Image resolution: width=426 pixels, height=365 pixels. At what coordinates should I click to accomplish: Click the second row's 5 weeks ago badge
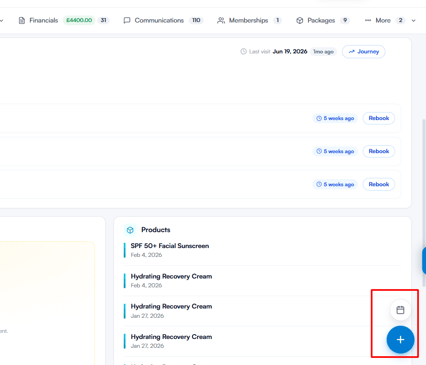coord(335,151)
